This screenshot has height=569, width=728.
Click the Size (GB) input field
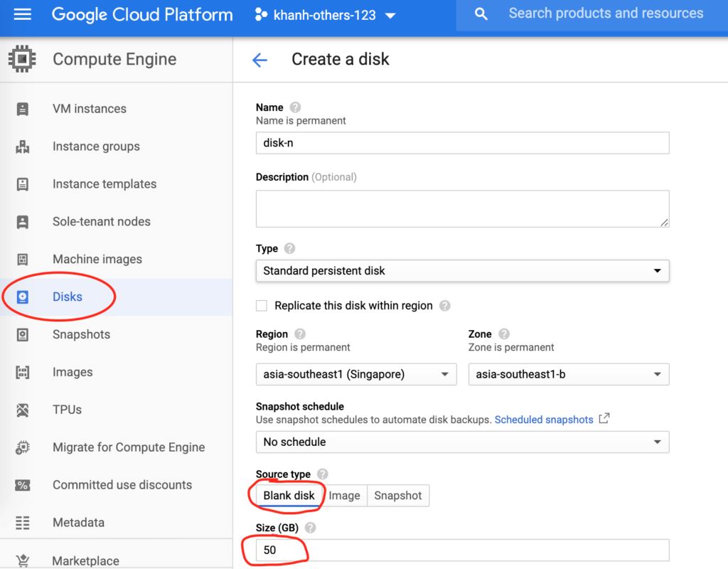click(x=462, y=550)
